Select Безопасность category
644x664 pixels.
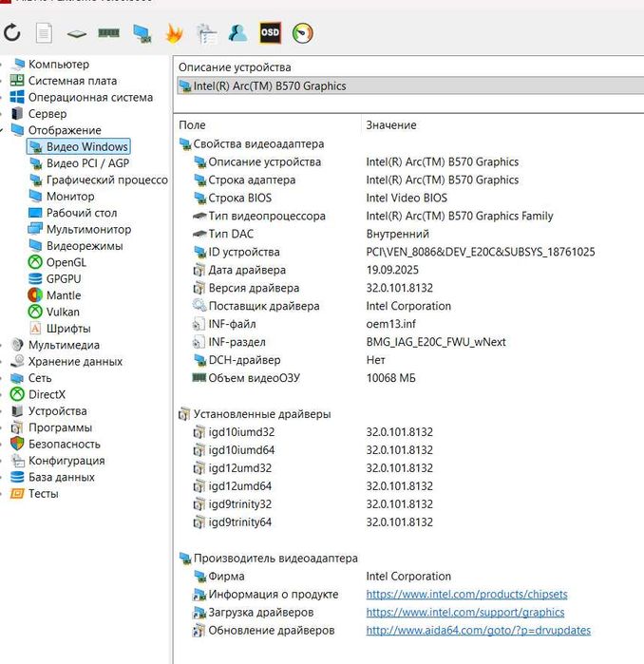(x=64, y=444)
